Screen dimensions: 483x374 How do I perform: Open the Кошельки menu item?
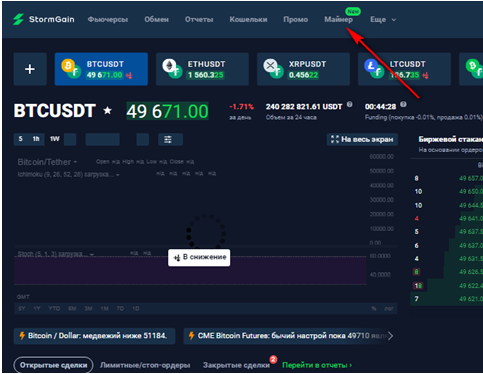point(248,20)
